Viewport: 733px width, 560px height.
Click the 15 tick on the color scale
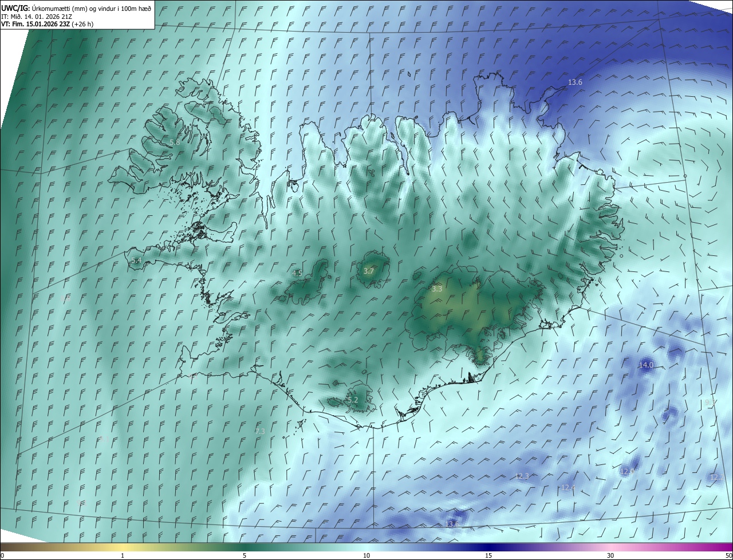coord(488,555)
